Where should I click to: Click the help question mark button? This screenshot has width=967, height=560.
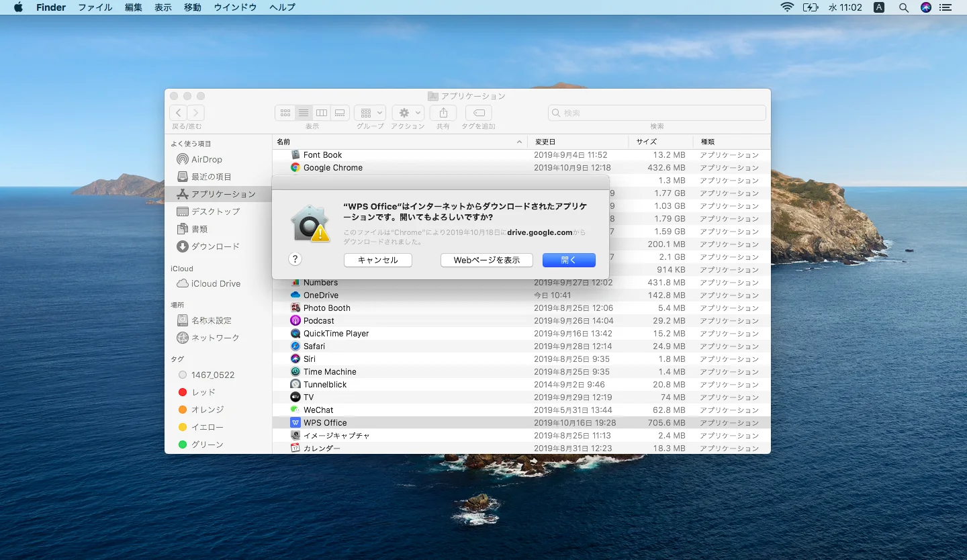coord(295,259)
